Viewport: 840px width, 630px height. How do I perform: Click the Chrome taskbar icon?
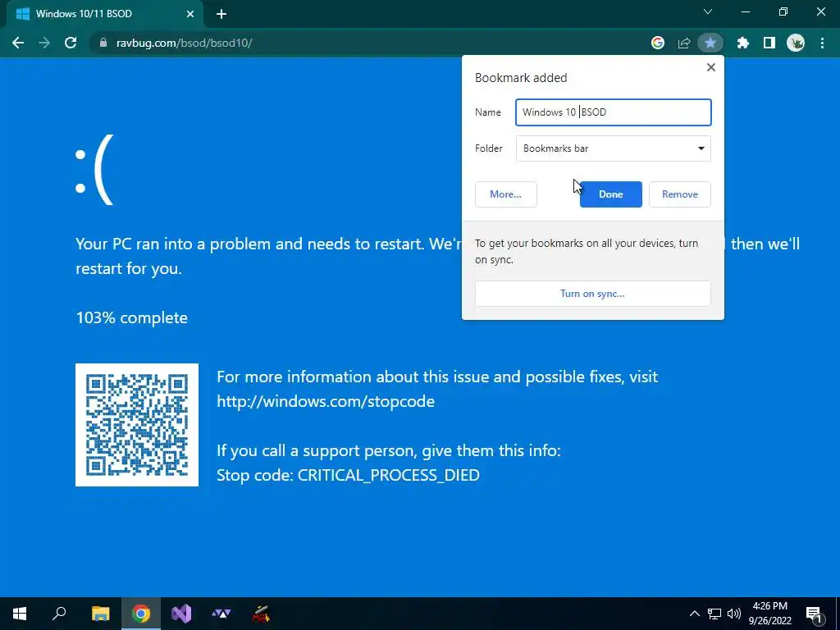(141, 614)
